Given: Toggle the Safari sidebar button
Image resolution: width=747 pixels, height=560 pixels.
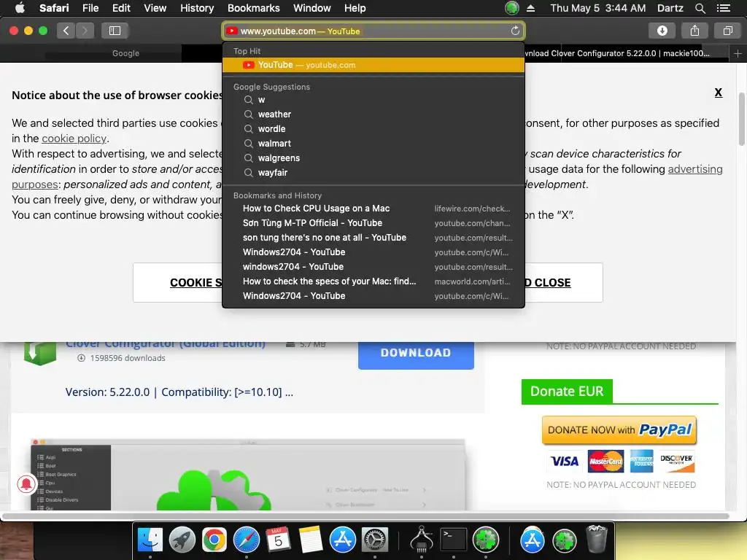Looking at the screenshot, I should [115, 31].
